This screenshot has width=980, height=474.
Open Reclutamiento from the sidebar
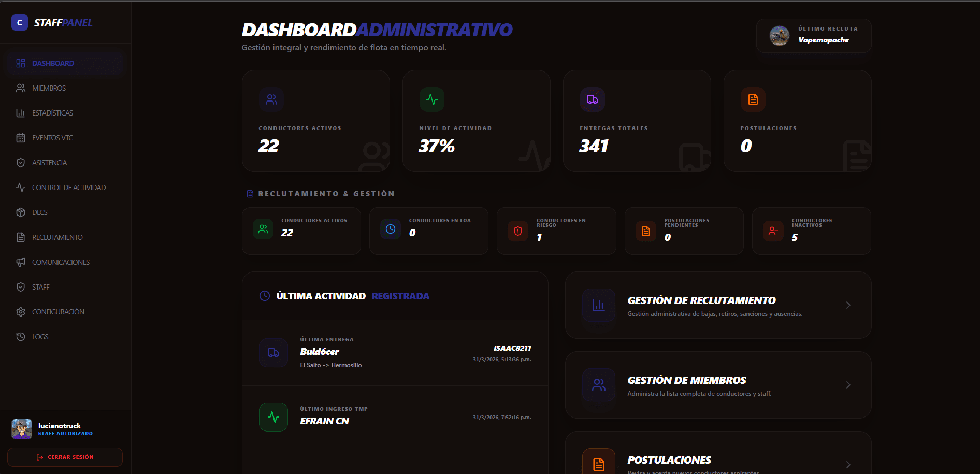(x=57, y=237)
